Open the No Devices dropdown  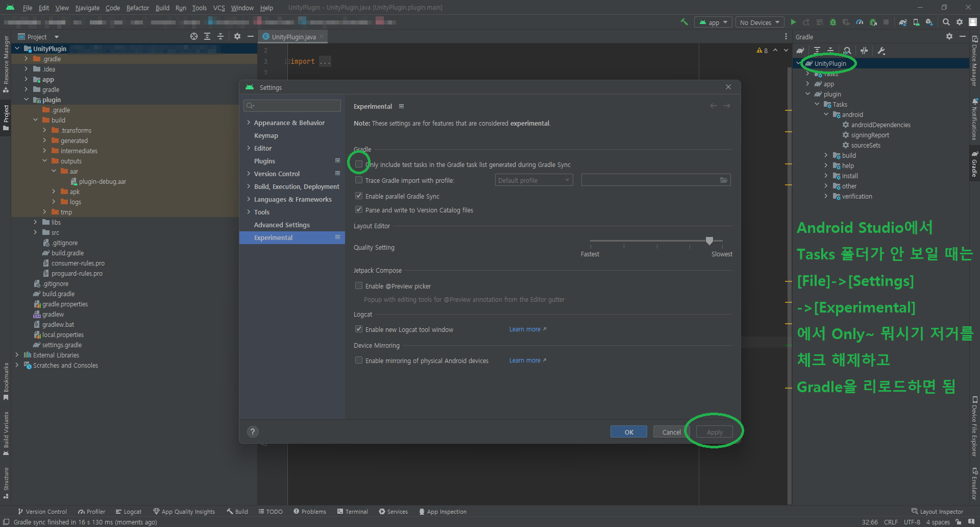pyautogui.click(x=760, y=22)
